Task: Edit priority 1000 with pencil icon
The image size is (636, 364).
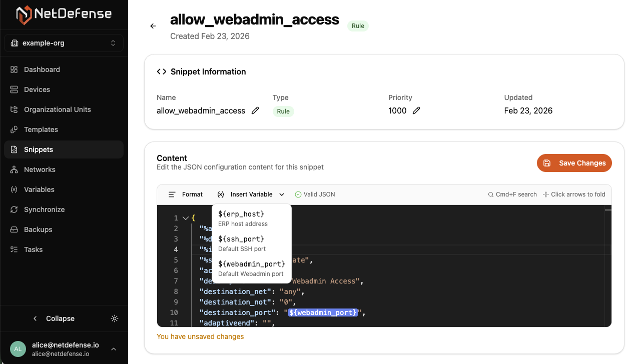Action: 416,110
